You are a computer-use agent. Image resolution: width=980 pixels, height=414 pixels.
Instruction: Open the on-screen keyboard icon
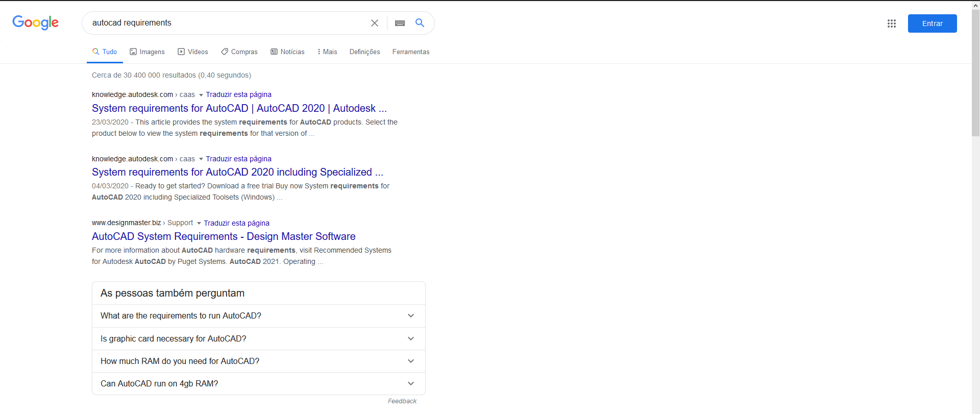click(x=400, y=23)
